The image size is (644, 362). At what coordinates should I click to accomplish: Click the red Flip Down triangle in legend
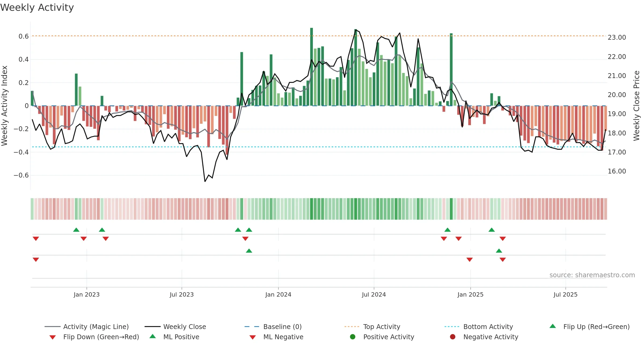click(x=53, y=337)
